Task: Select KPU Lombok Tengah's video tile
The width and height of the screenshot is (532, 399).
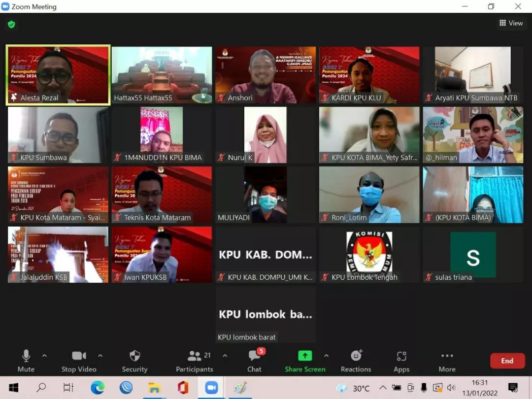Action: coord(369,254)
